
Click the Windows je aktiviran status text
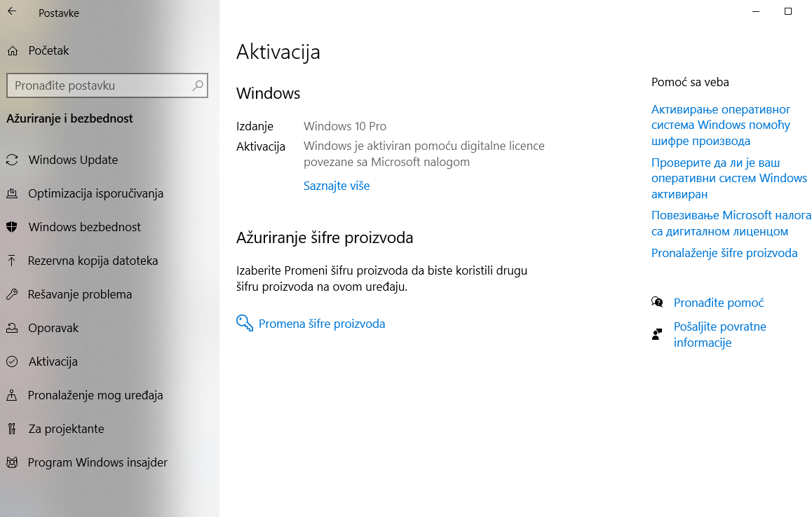[424, 153]
